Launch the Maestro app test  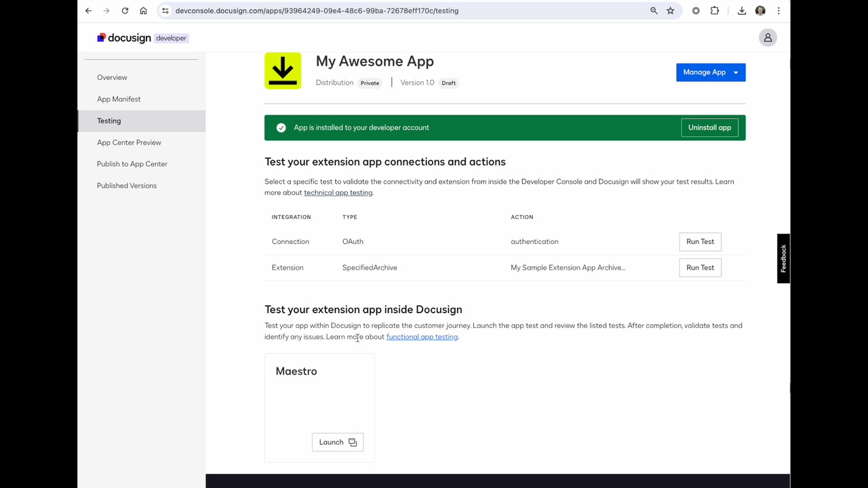point(337,443)
